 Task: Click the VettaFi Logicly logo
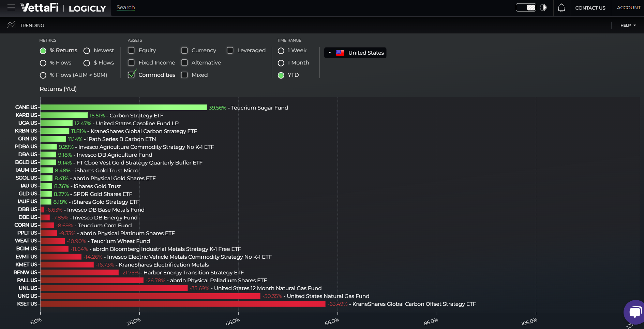point(63,8)
